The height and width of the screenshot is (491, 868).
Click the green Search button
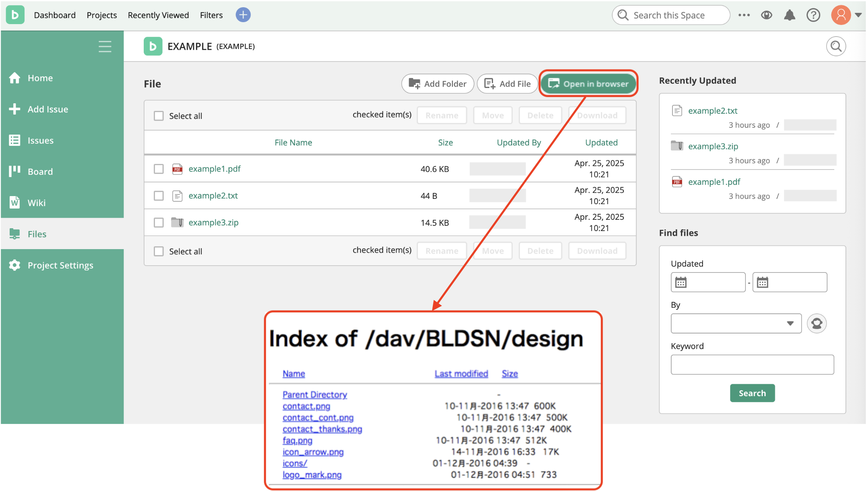click(752, 393)
